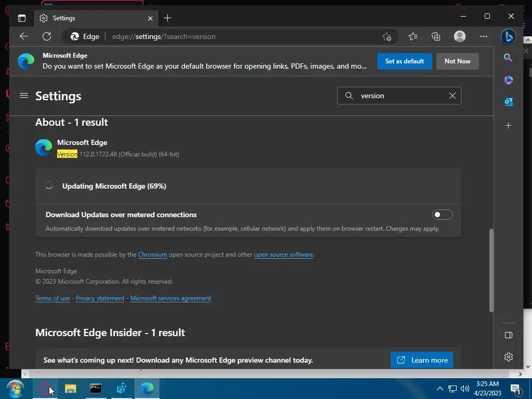This screenshot has height=399, width=532.
Task: Open Command Prompt from the taskbar
Action: tap(96, 389)
